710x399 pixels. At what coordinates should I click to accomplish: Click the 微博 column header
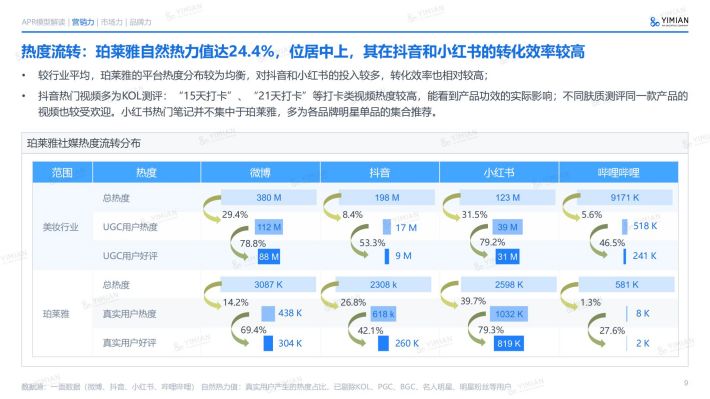click(260, 173)
